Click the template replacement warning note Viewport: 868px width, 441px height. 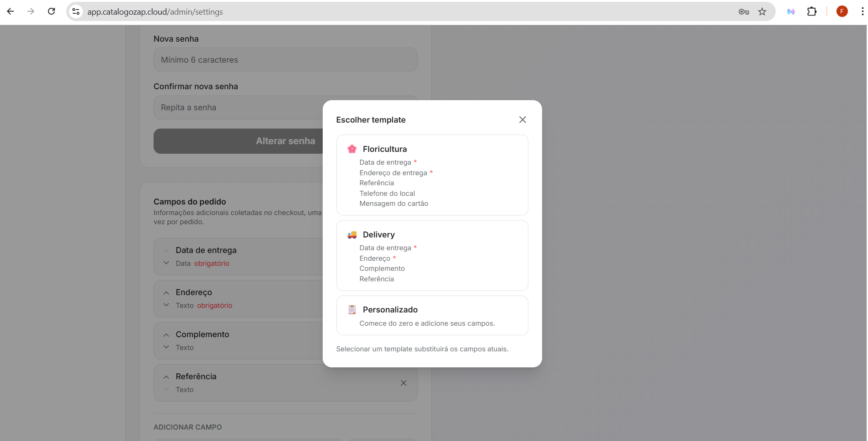click(x=422, y=349)
